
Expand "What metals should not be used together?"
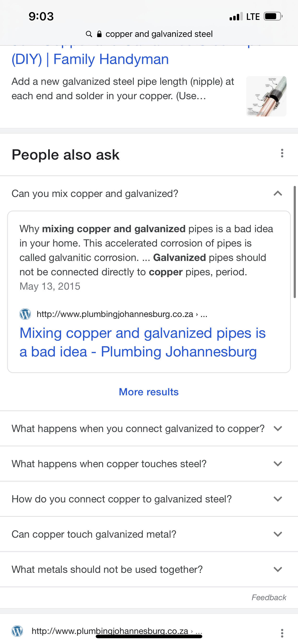point(149,569)
